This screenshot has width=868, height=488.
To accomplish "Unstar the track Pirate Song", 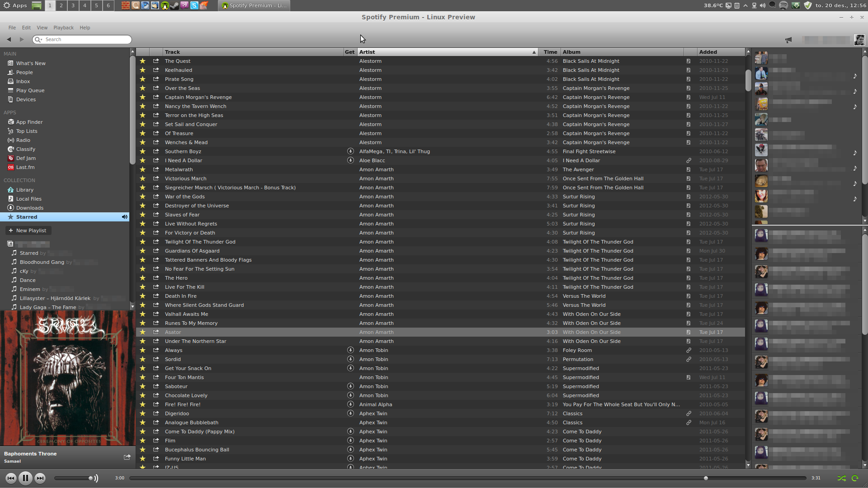I will point(142,79).
